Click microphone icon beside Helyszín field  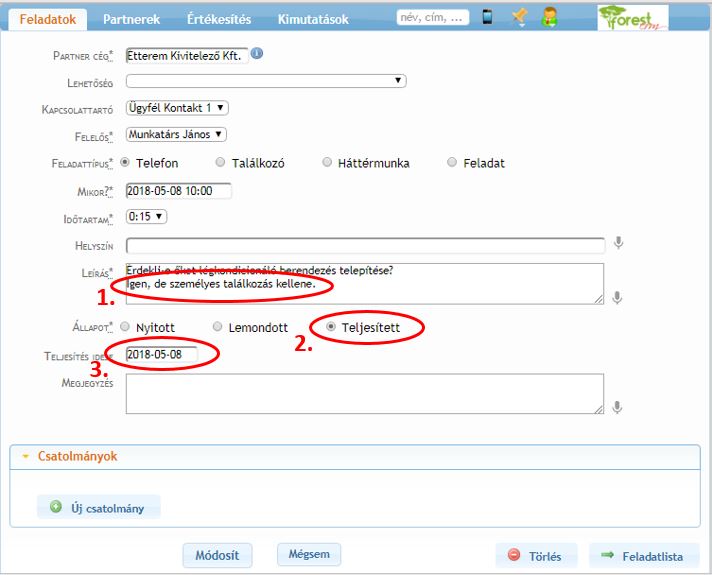coord(619,243)
